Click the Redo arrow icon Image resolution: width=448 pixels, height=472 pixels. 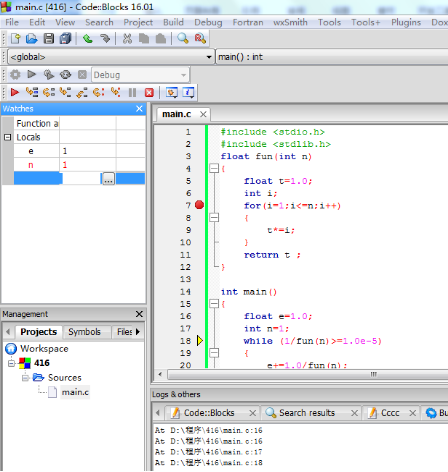[105, 39]
